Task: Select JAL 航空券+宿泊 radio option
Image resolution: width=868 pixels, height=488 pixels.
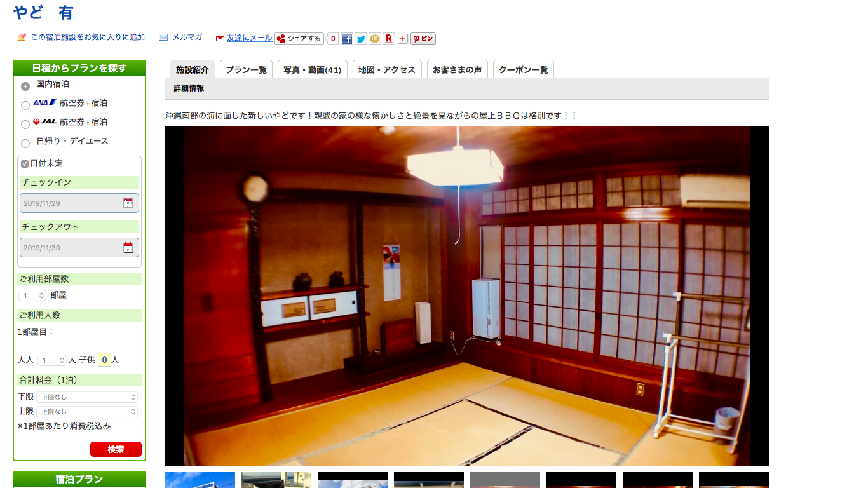Action: coord(25,124)
